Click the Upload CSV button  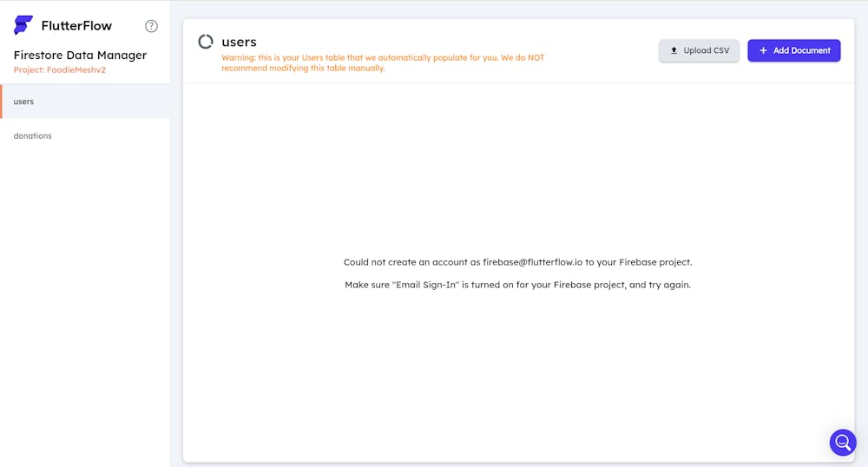[x=699, y=50]
